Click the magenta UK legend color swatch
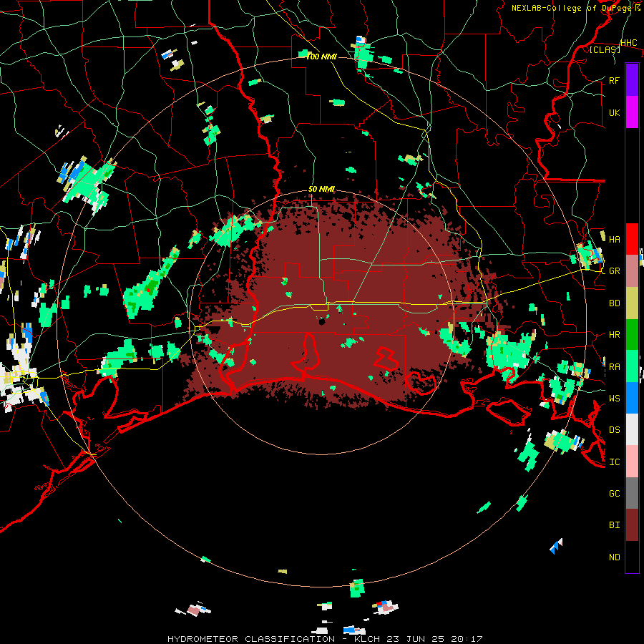The width and height of the screenshot is (644, 644). (632, 112)
